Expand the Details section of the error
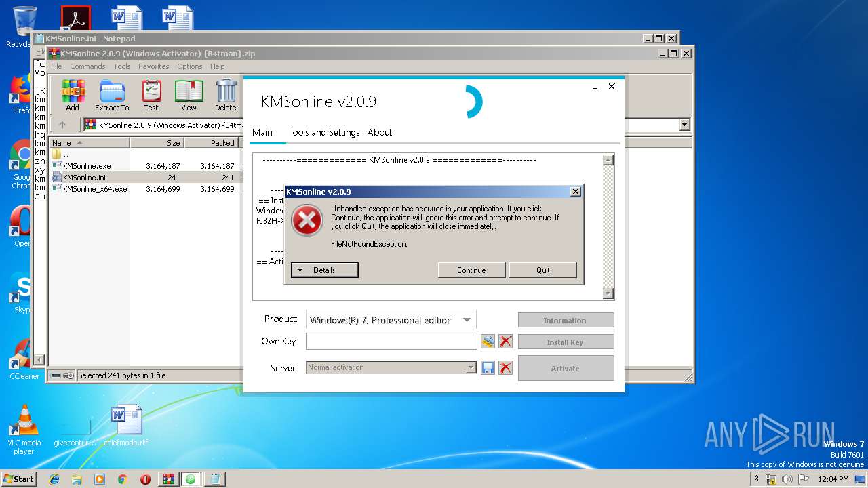Viewport: 868px width, 488px height. coord(324,270)
